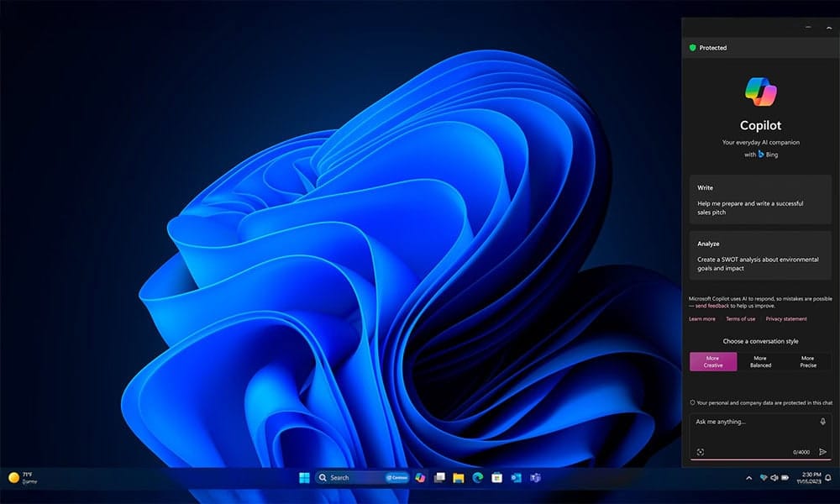Check battery status in system tray
Image resolution: width=840 pixels, height=504 pixels.
[785, 478]
